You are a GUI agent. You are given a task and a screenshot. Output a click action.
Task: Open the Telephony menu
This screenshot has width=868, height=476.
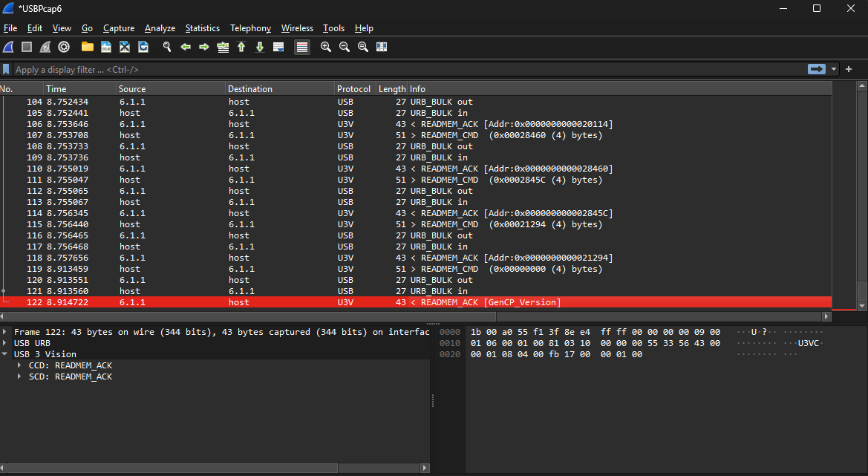point(251,28)
